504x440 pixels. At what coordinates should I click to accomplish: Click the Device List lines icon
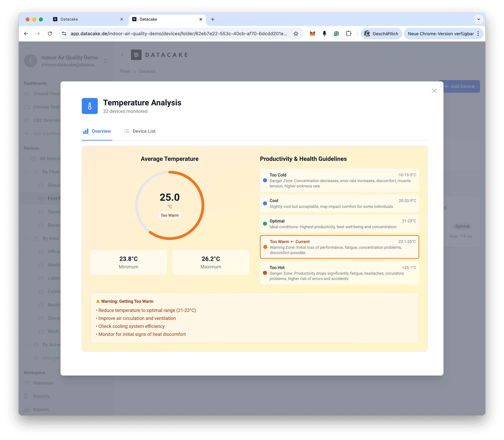(x=127, y=131)
